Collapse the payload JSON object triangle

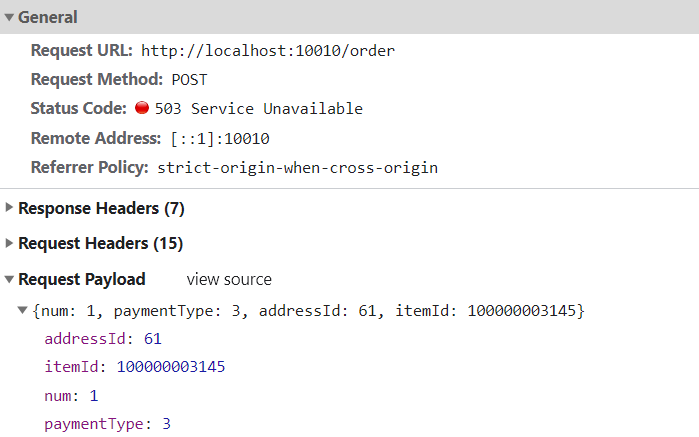point(23,311)
